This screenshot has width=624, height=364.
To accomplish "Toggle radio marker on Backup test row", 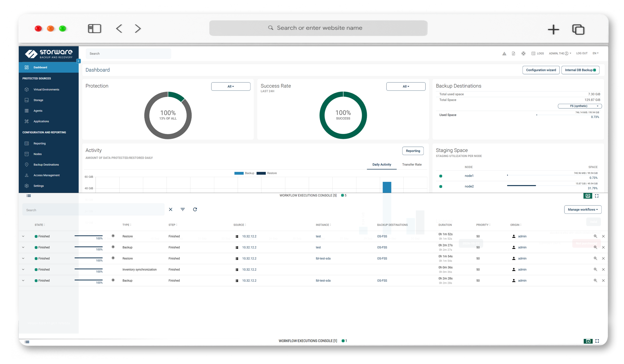I will pos(113,247).
